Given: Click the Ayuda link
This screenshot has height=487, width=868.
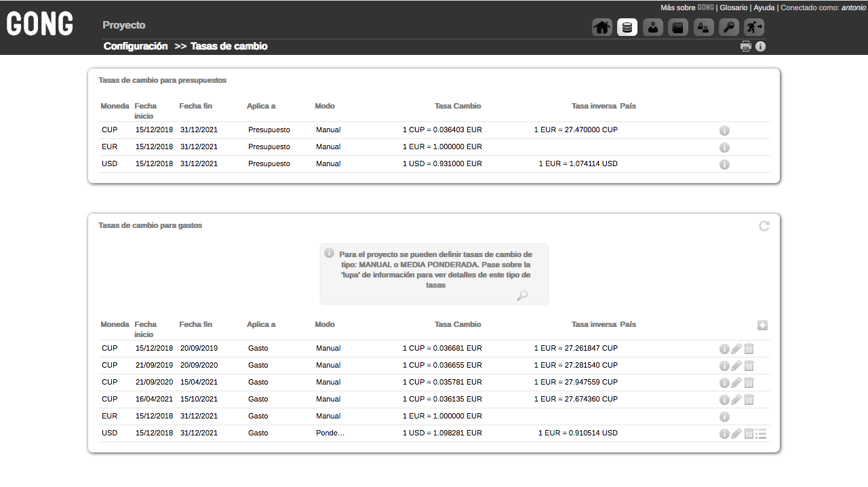Looking at the screenshot, I should pyautogui.click(x=764, y=7).
